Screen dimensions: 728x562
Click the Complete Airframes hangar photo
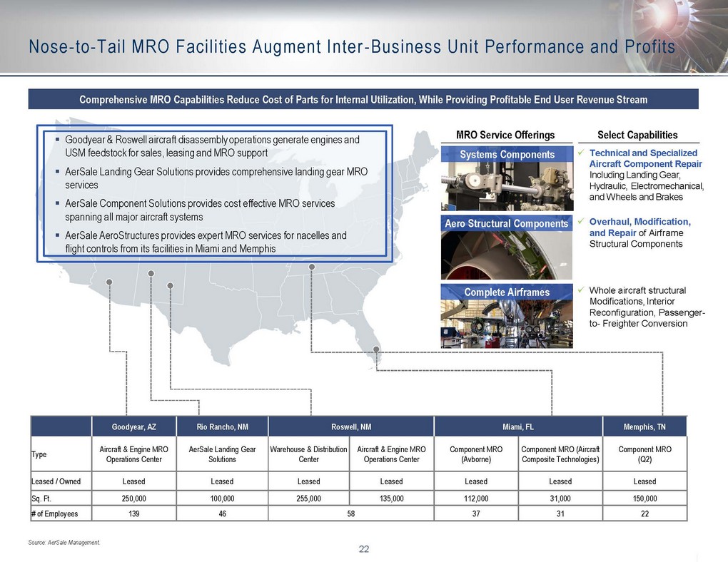coord(507,324)
